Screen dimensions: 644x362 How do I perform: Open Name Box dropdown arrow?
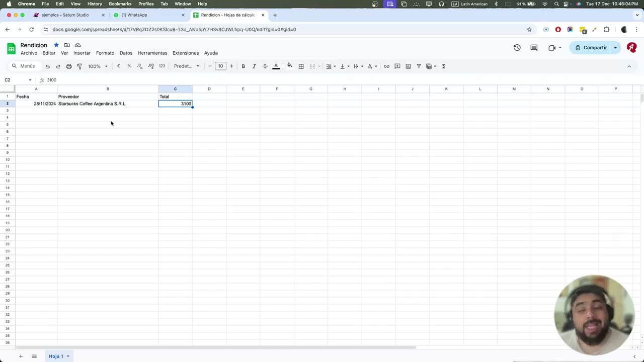tap(30, 80)
